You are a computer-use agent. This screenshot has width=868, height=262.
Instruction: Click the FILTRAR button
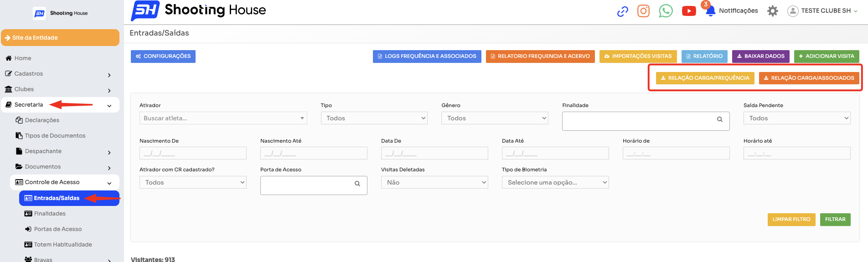pos(835,220)
